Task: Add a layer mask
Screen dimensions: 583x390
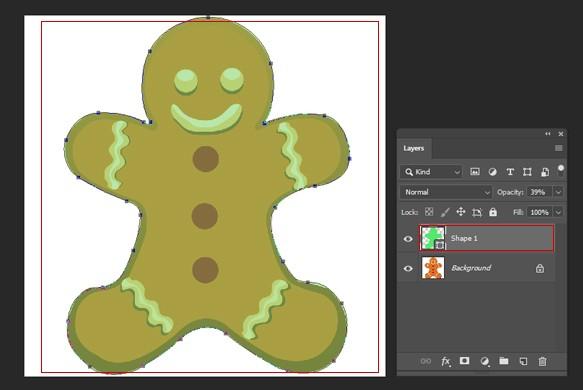Action: 464,361
